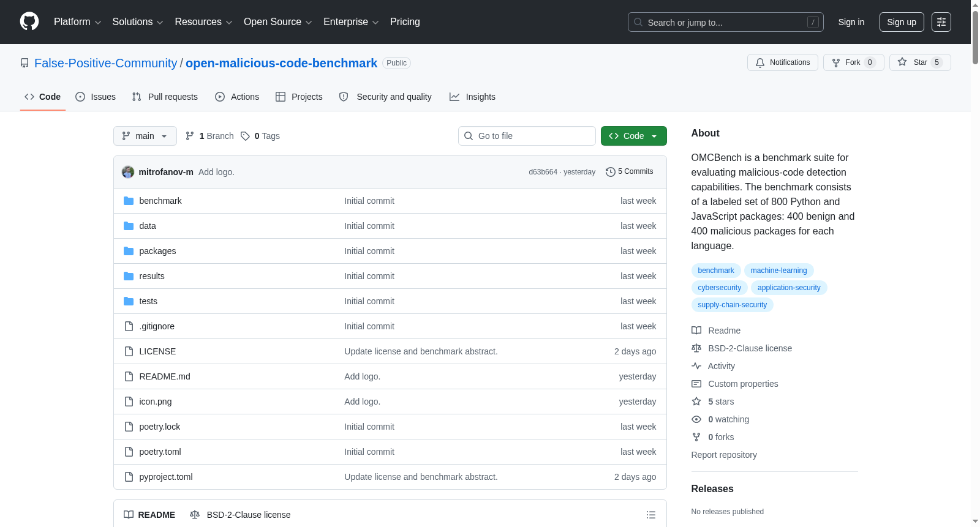This screenshot has width=980, height=527.
Task: Open the Pull requests tab
Action: pyautogui.click(x=165, y=97)
